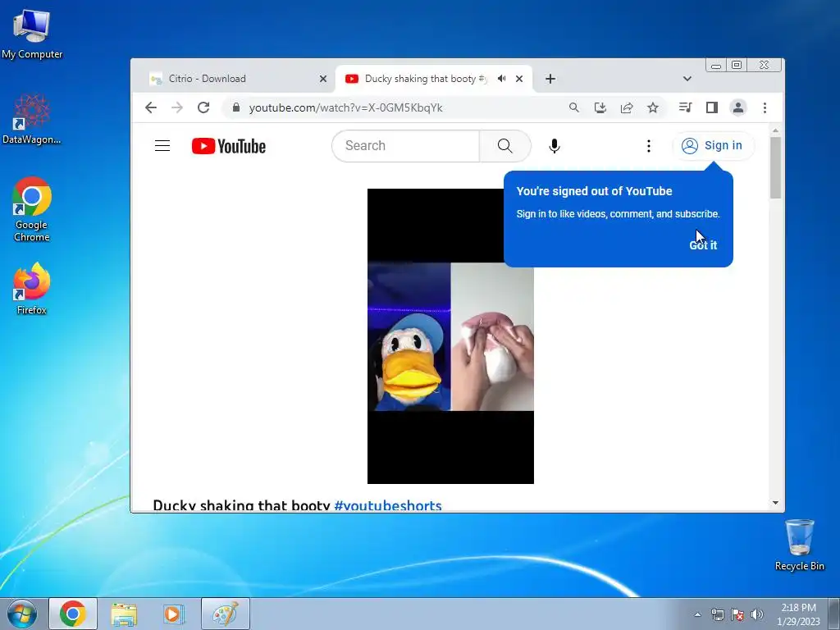Click the You're signed out of YouTube heading
Viewport: 840px width, 630px height.
click(594, 191)
